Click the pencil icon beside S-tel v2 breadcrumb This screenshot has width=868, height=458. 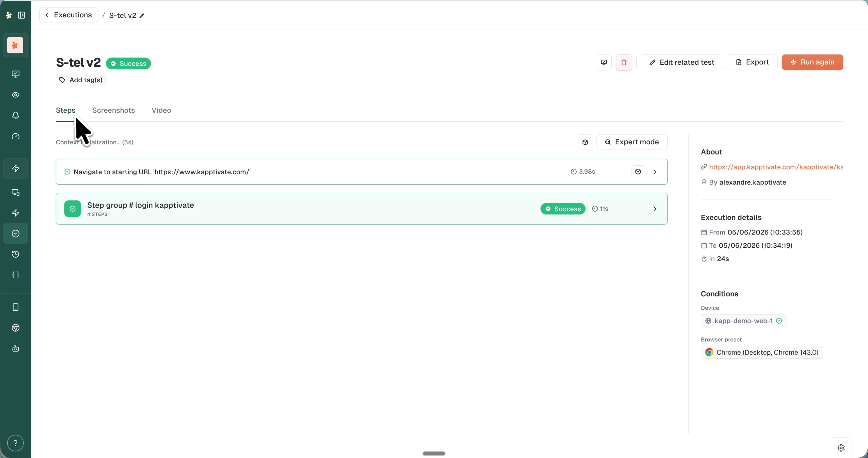[x=142, y=16]
